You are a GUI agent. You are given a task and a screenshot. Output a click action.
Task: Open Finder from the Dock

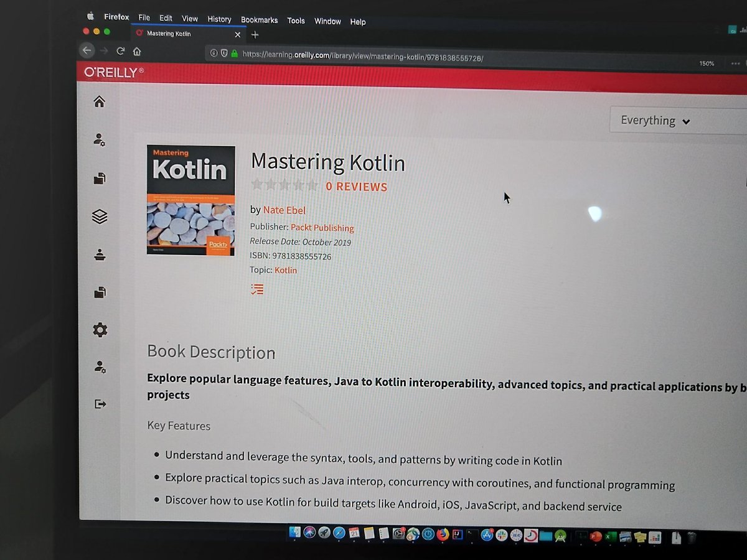[295, 533]
